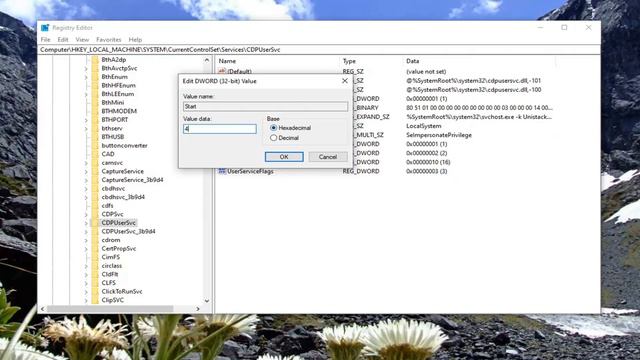Click the folder icon beside CDPUserSvc

click(95, 223)
